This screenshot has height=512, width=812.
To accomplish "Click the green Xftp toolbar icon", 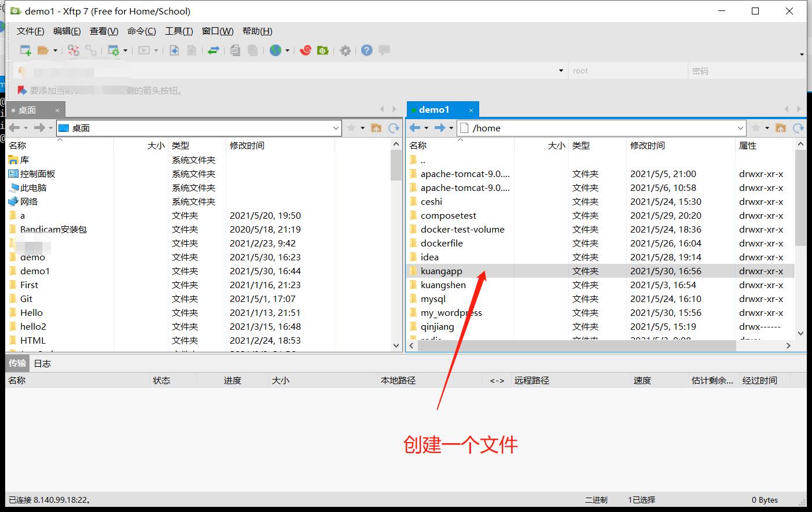I will 323,50.
